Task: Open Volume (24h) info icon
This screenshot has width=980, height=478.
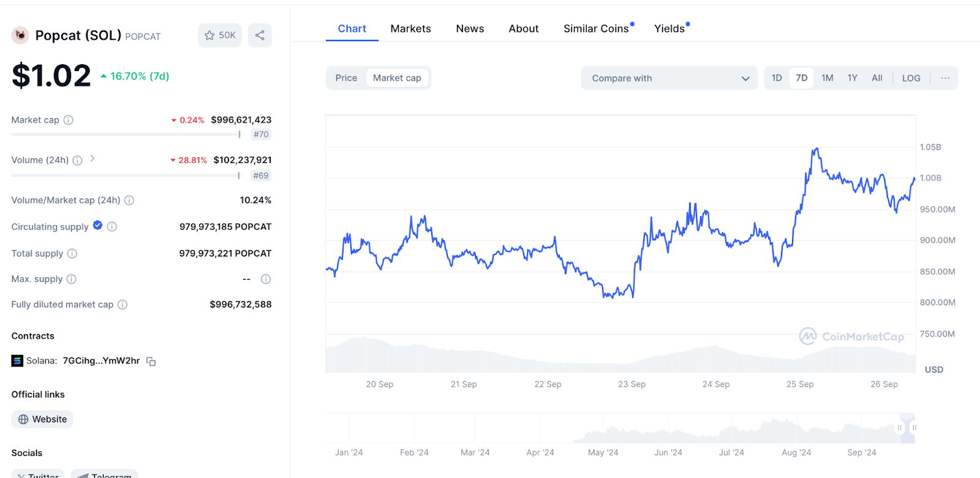Action: [77, 160]
